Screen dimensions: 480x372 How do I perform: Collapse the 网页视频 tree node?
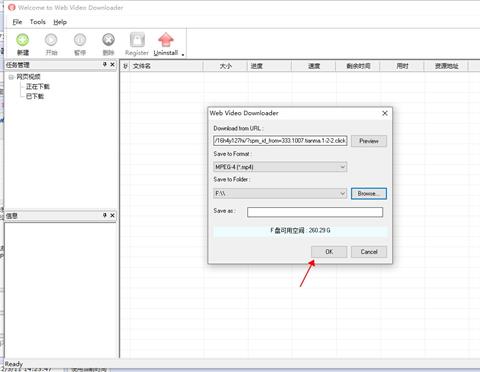11,77
